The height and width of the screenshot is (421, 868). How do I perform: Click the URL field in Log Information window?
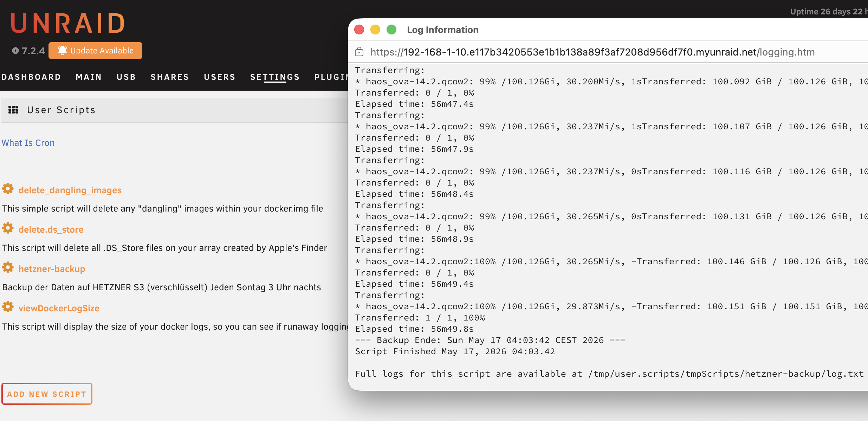tap(592, 52)
